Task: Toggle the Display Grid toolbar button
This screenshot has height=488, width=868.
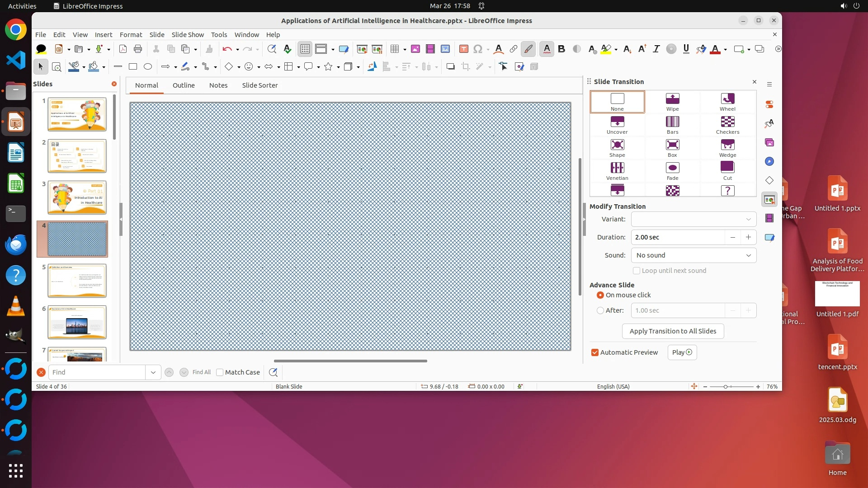Action: coord(305,49)
